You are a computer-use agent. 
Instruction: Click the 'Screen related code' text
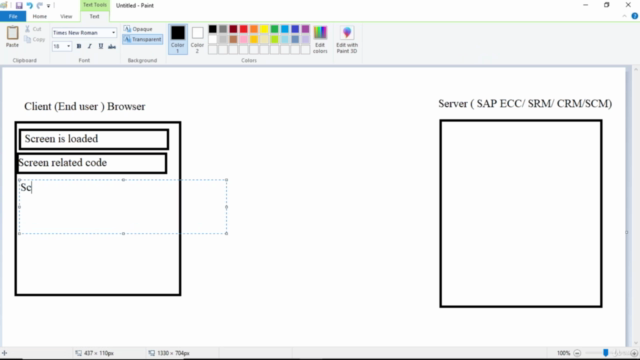pyautogui.click(x=62, y=163)
